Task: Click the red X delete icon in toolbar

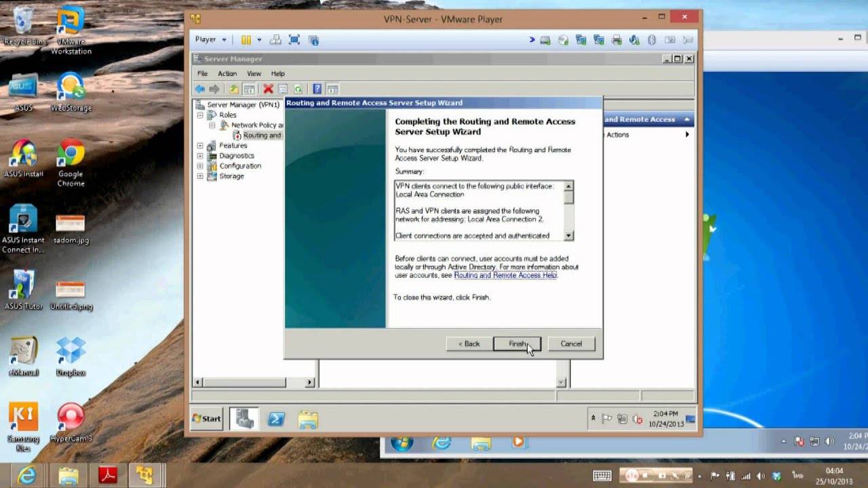Action: tap(268, 89)
